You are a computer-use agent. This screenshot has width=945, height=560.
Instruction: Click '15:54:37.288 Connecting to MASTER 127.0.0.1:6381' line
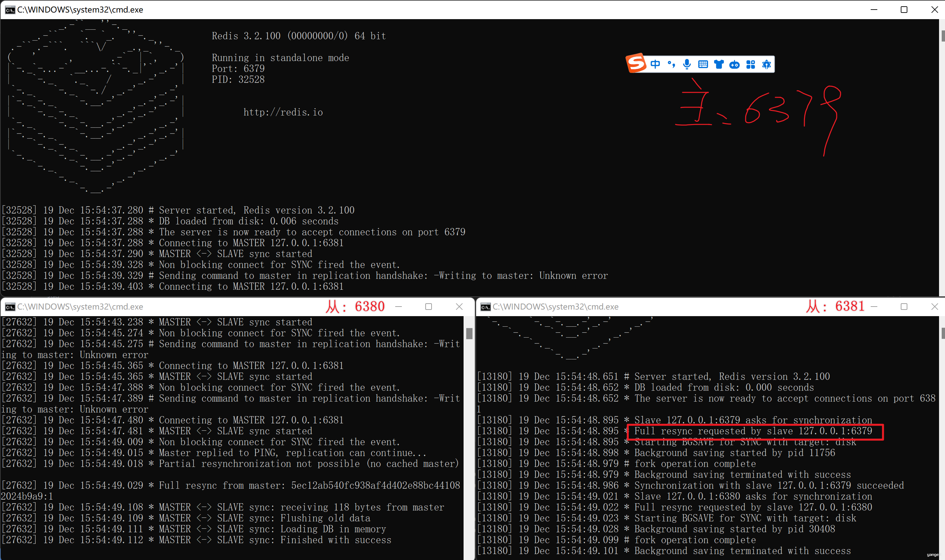point(172,243)
